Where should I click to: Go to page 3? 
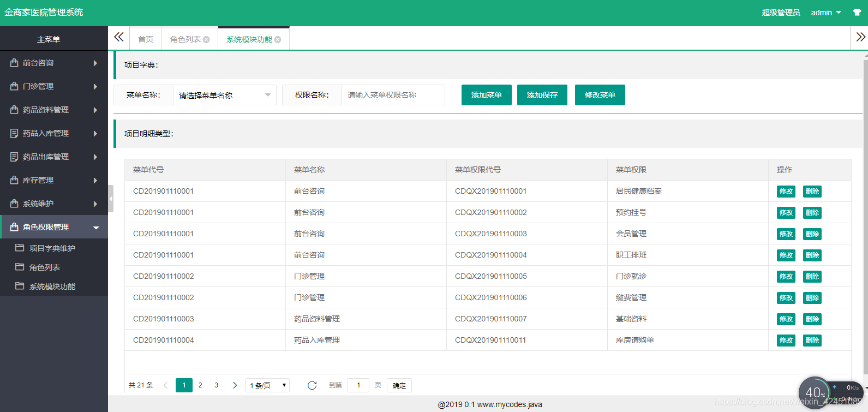click(217, 385)
